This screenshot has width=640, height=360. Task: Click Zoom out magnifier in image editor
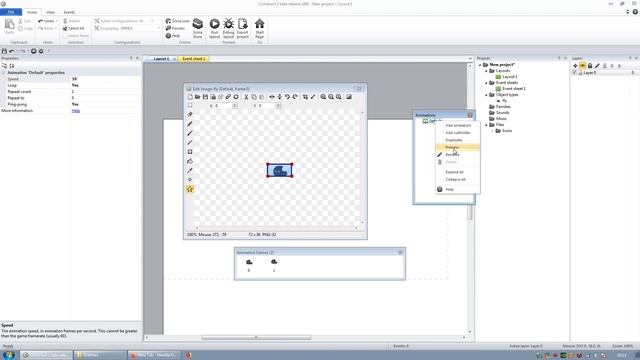pyautogui.click(x=331, y=97)
